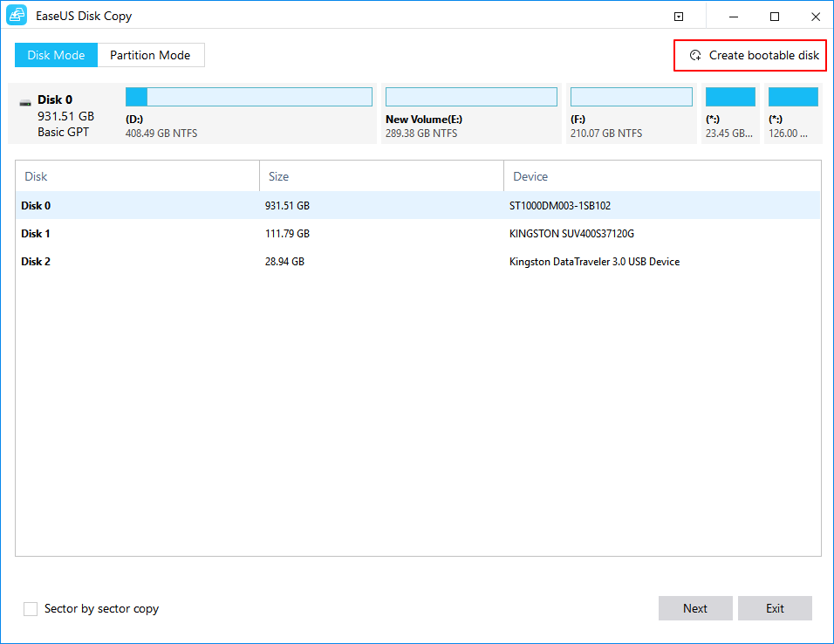The image size is (834, 644).
Task: Select the Disk 0 row in the list
Action: pyautogui.click(x=417, y=206)
